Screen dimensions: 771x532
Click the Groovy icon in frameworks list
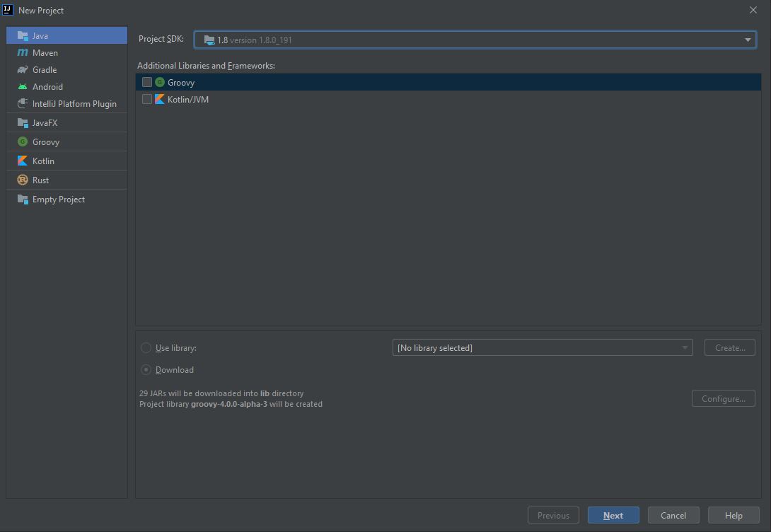[160, 82]
